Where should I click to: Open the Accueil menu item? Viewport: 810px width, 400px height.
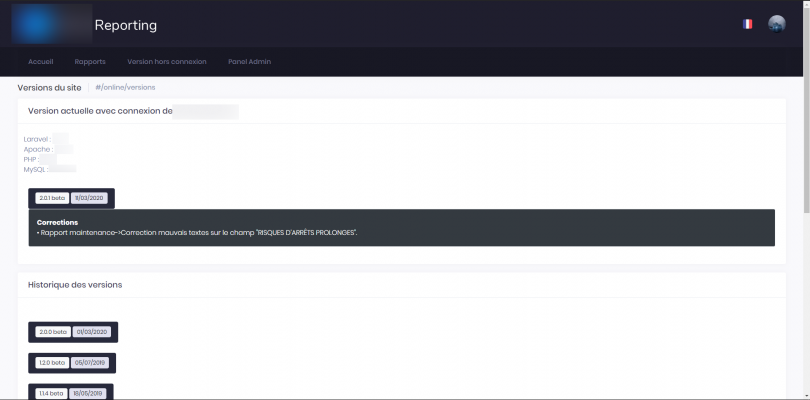pyautogui.click(x=41, y=62)
